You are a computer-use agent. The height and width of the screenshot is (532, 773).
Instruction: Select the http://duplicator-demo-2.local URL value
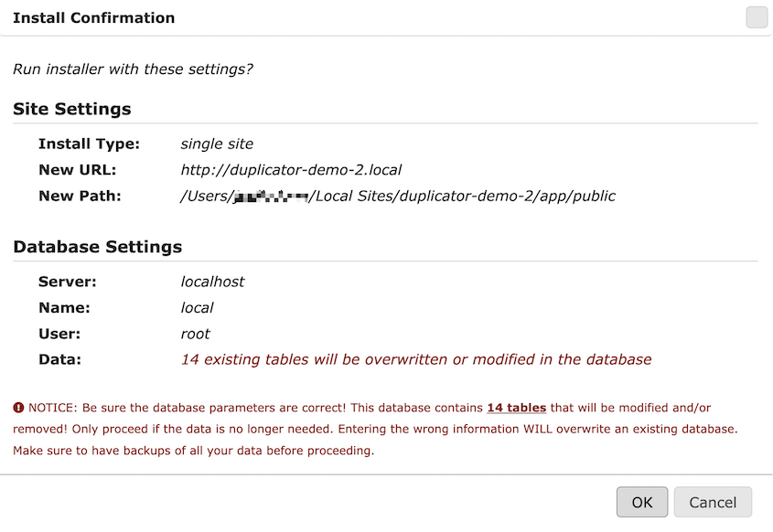(x=291, y=170)
